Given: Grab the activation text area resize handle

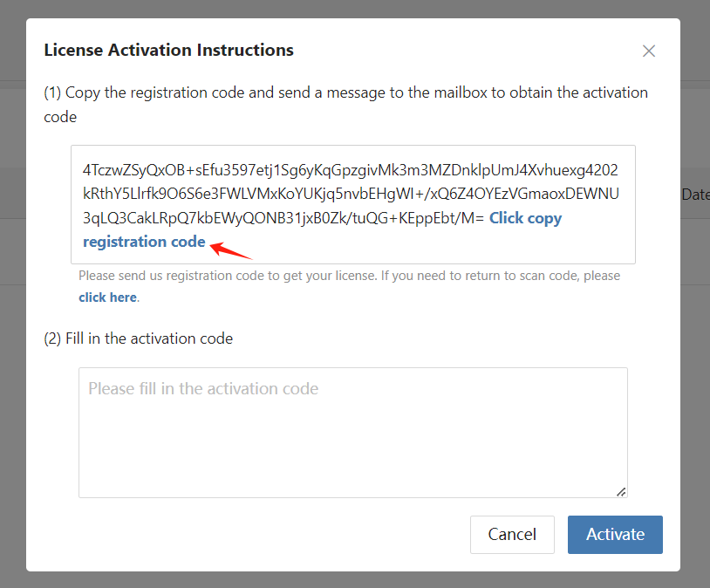Looking at the screenshot, I should coord(621,492).
